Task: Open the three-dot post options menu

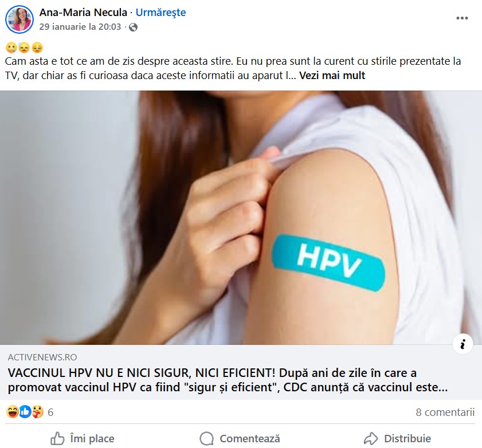Action: coord(462,18)
